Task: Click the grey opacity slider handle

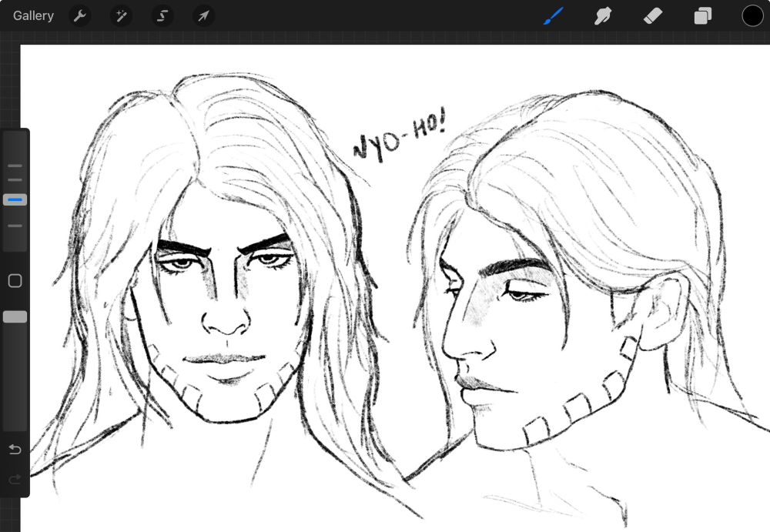Action: (x=15, y=317)
